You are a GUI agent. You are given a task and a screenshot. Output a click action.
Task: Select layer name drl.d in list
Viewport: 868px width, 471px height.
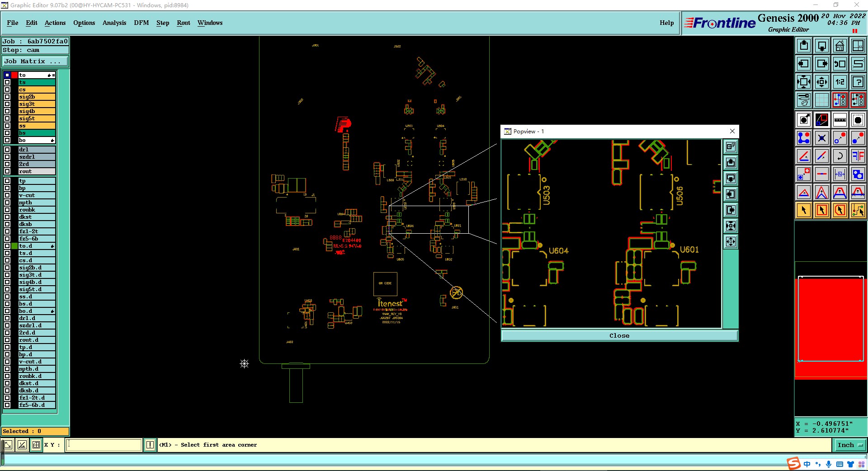[x=37, y=318]
